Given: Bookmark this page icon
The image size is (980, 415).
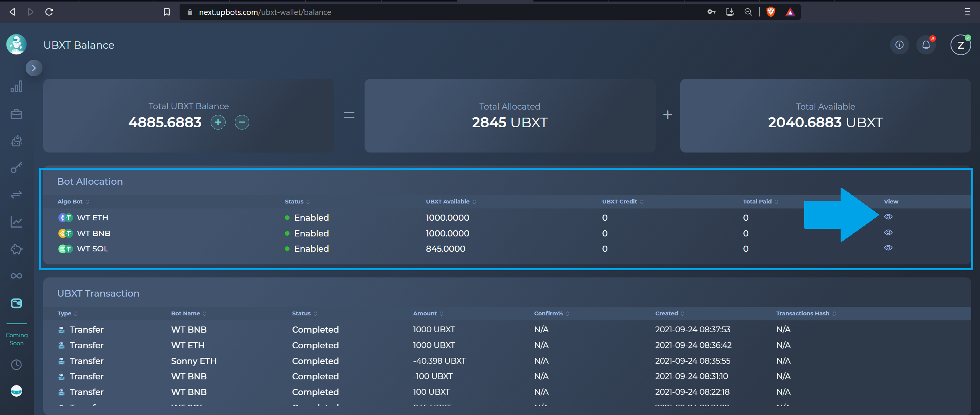Looking at the screenshot, I should (x=167, y=12).
